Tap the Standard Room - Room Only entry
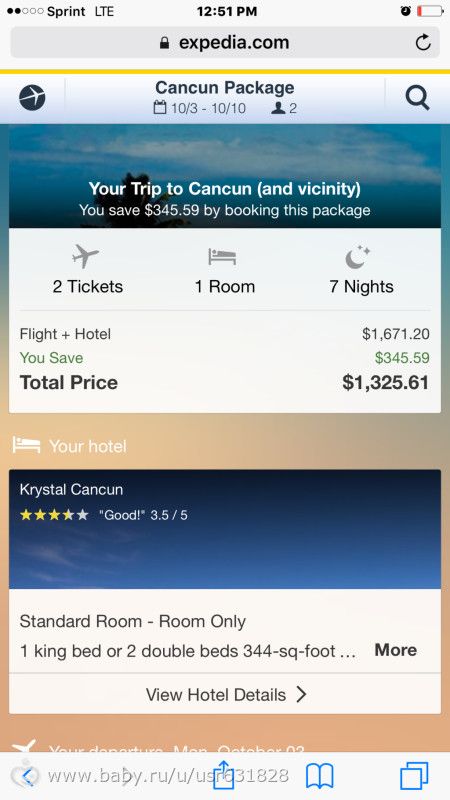Screen dimensions: 450x800 click(133, 621)
